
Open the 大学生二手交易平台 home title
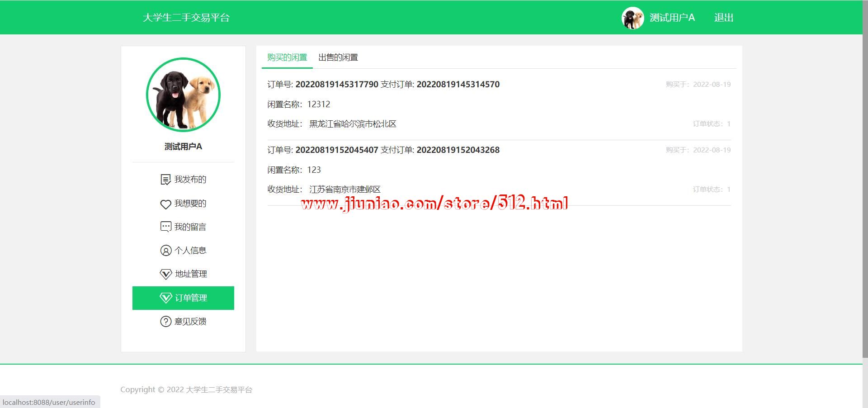click(186, 18)
